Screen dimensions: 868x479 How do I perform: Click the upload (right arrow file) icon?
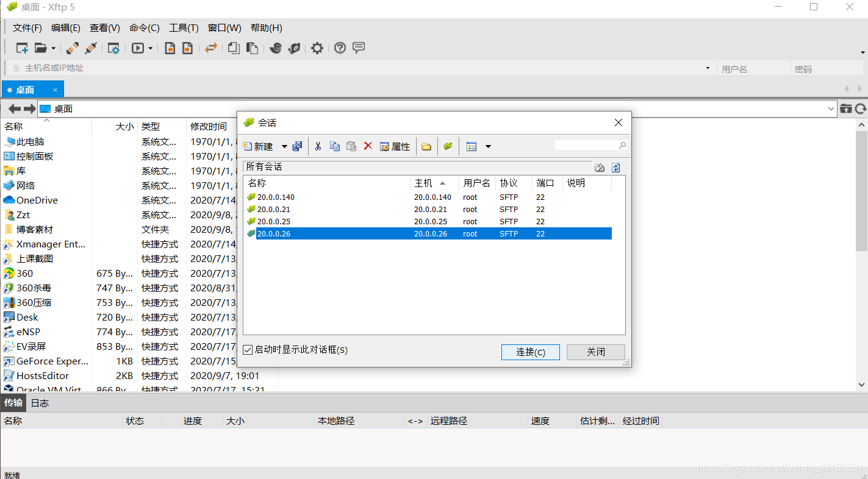188,48
